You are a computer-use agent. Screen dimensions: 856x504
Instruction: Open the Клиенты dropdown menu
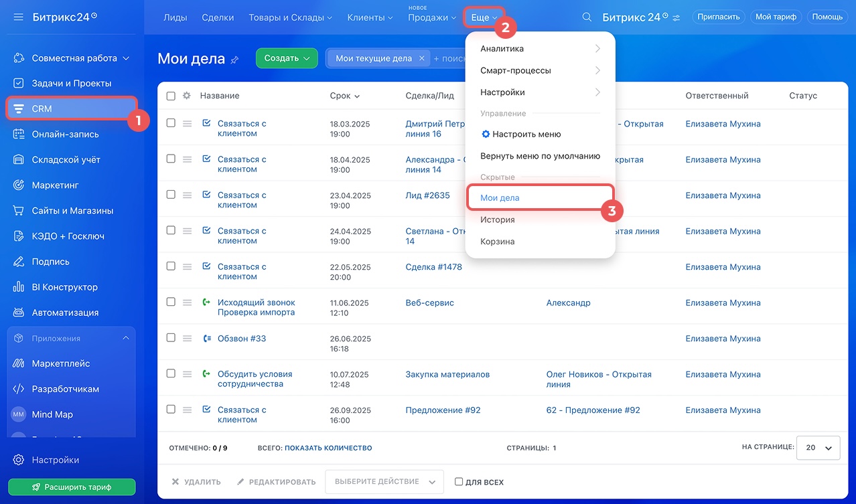(x=370, y=17)
